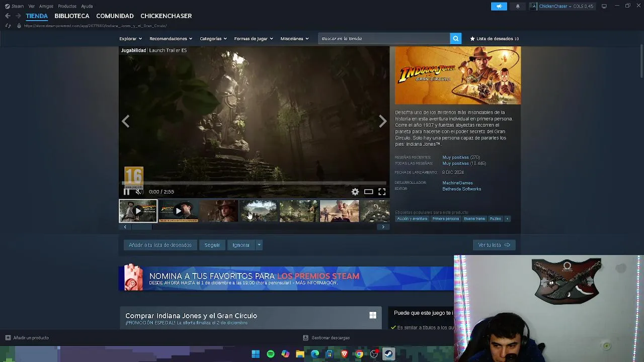
Task: Open Brave browser from the taskbar
Action: [x=345, y=354]
